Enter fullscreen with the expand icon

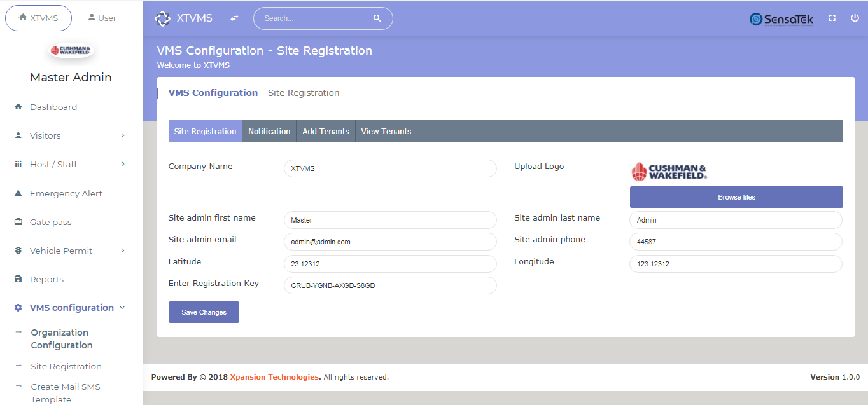point(832,18)
